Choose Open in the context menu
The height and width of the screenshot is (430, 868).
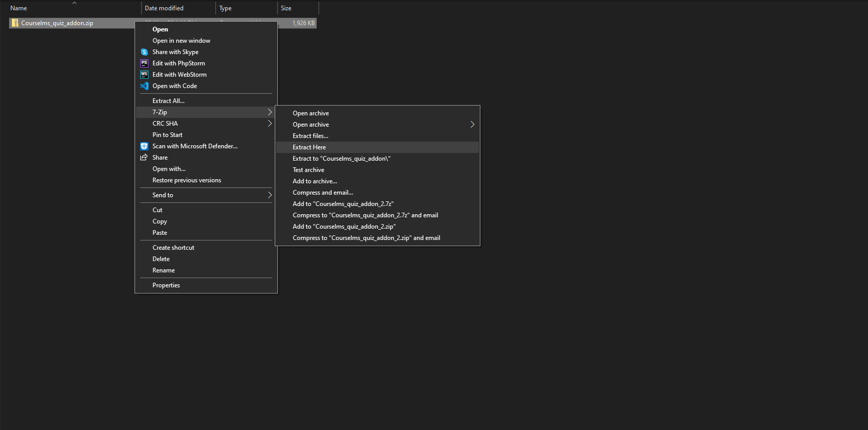[x=206, y=29]
